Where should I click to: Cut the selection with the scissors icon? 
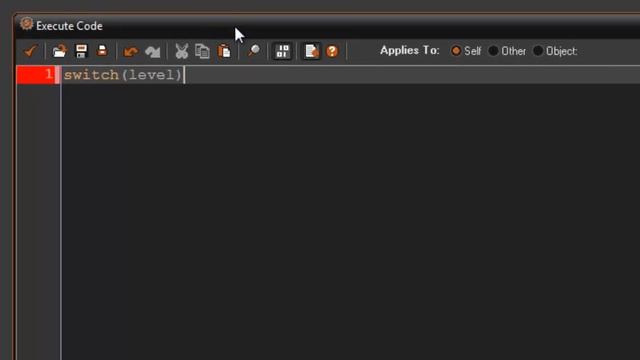pyautogui.click(x=182, y=51)
